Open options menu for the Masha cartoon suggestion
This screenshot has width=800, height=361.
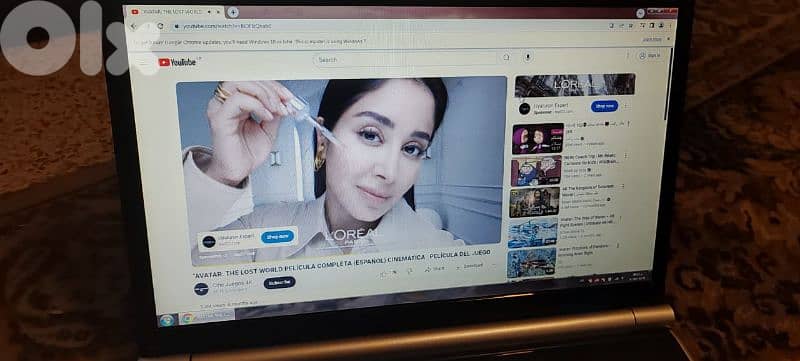(x=628, y=124)
